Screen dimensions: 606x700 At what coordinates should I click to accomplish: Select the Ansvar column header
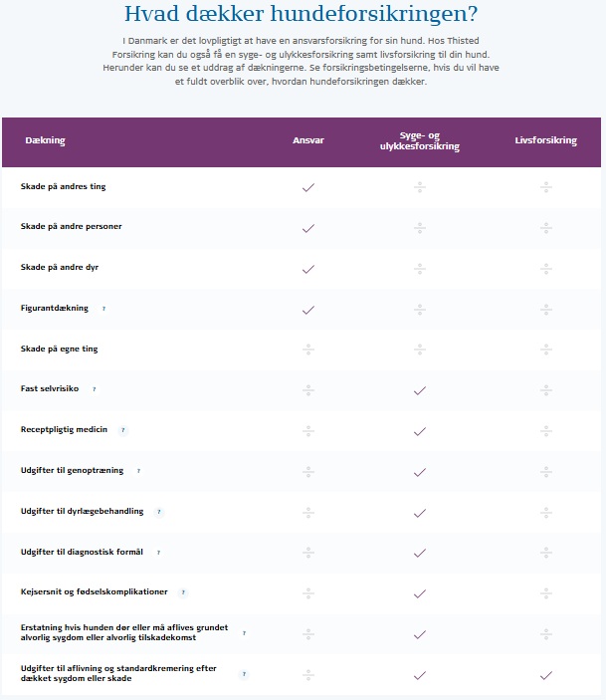[x=308, y=140]
